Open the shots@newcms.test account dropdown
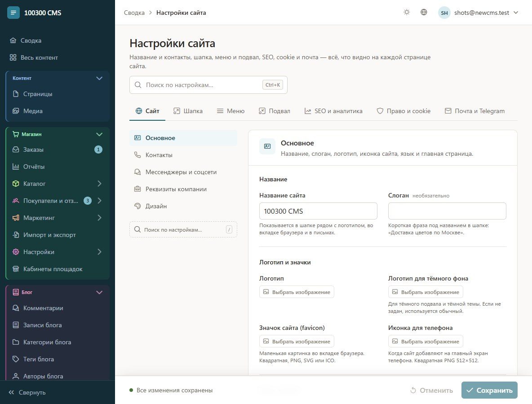This screenshot has height=404, width=532. (479, 13)
